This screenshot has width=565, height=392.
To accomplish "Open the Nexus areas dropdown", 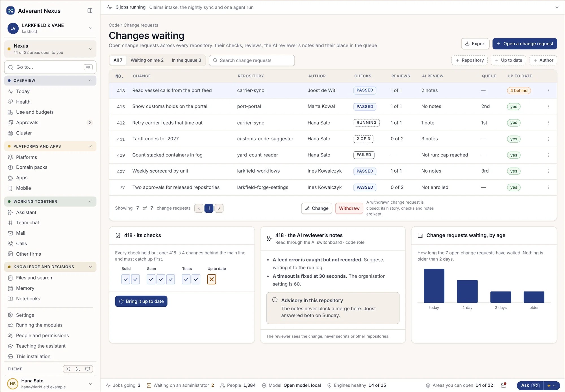I will click(x=50, y=49).
